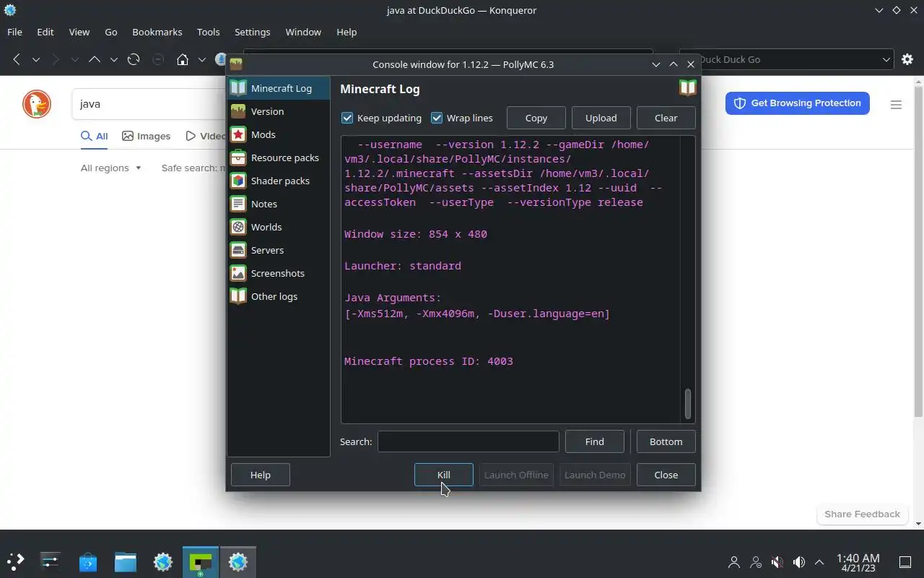The image size is (924, 578).
Task: Open the Settings menu
Action: 253,32
